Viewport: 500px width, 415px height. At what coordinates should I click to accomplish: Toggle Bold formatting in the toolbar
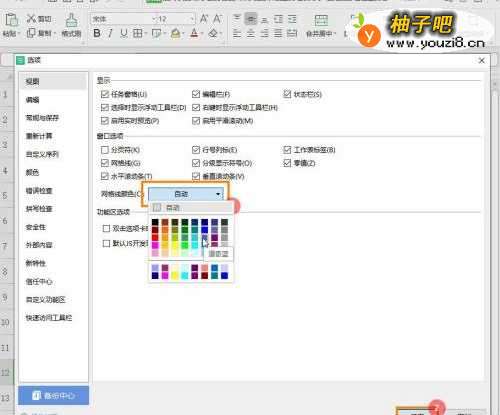tap(97, 33)
